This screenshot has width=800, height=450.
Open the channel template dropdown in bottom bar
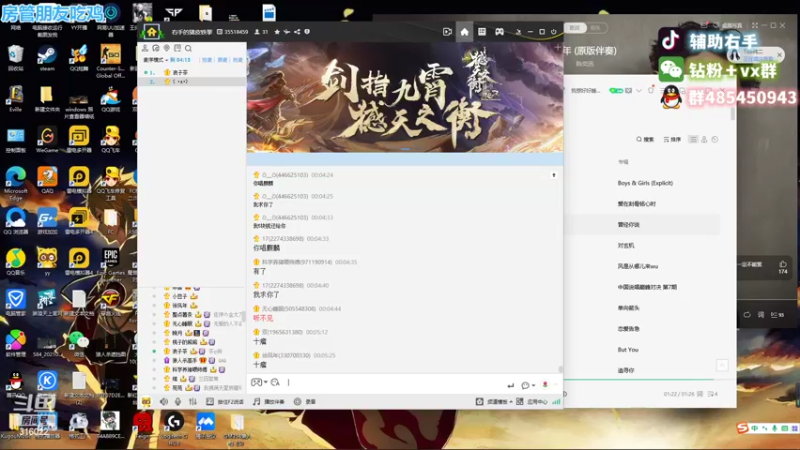[494, 402]
